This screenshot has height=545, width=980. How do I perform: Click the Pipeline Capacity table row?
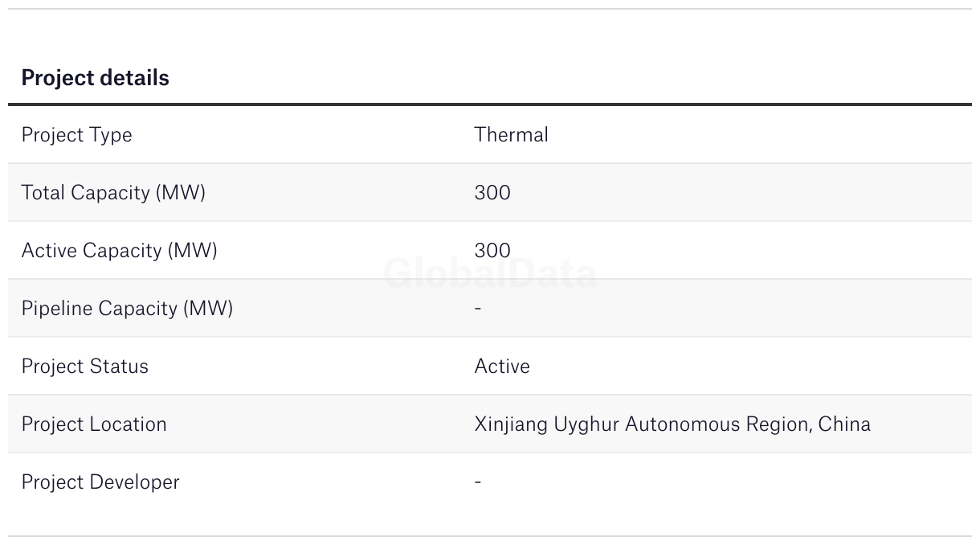[x=490, y=308]
